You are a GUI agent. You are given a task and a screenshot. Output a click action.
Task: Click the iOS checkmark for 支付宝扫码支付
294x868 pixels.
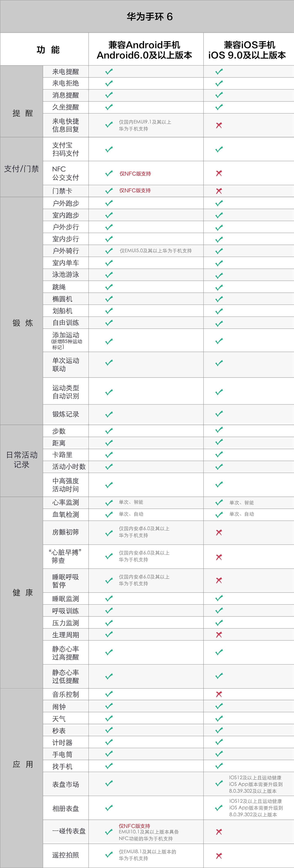219,149
